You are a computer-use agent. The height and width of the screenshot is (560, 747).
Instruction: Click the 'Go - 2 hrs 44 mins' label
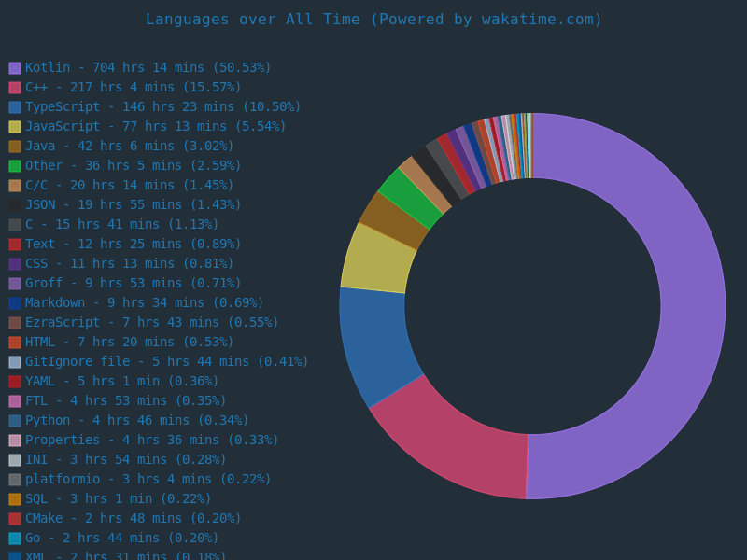[x=121, y=538]
